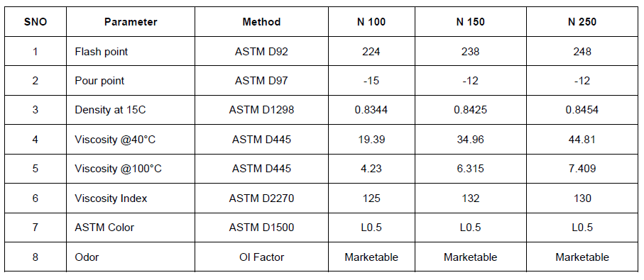This screenshot has height=280, width=644.
Task: Click the OI Factor method cell
Action: click(261, 257)
